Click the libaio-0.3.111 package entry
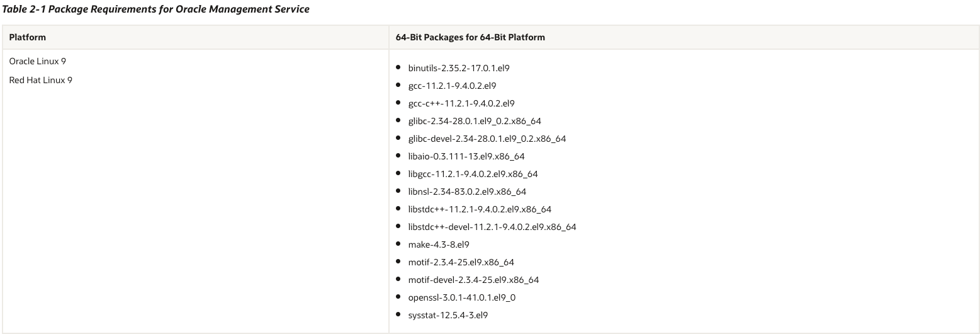 (466, 156)
